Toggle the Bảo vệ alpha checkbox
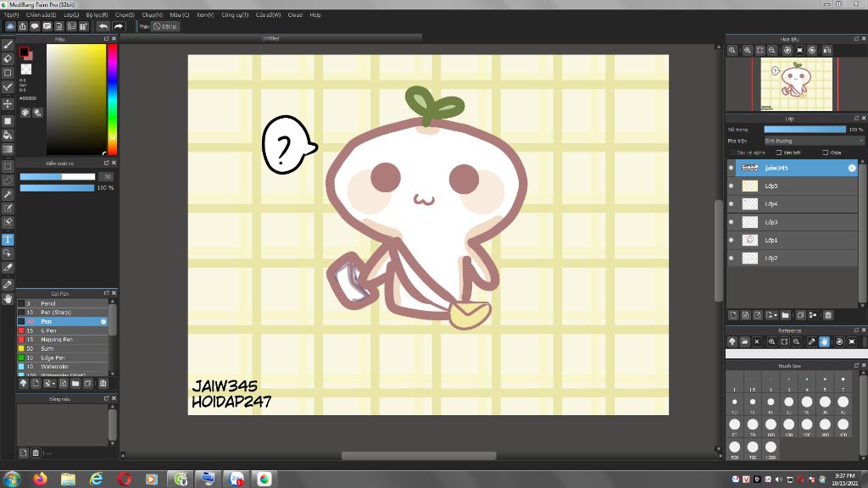Viewport: 868px width, 488px height. 732,152
